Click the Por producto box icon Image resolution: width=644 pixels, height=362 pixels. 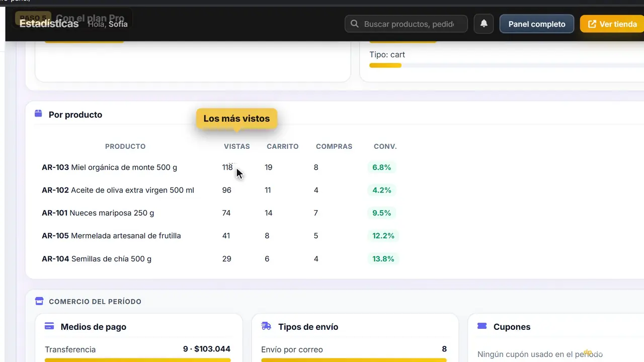pos(38,114)
